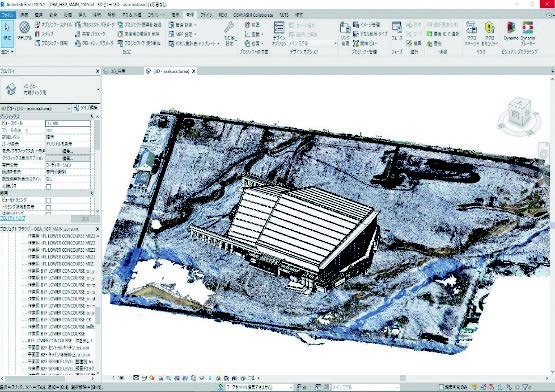Click the View Scale input field
Image resolution: width=555 pixels, height=392 pixels.
(x=68, y=123)
